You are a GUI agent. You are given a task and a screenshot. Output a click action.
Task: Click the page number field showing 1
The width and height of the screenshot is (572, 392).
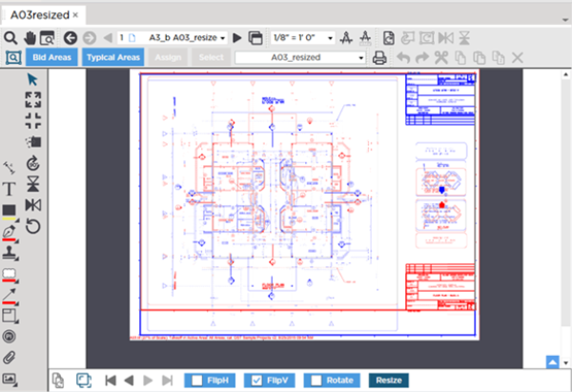[122, 37]
